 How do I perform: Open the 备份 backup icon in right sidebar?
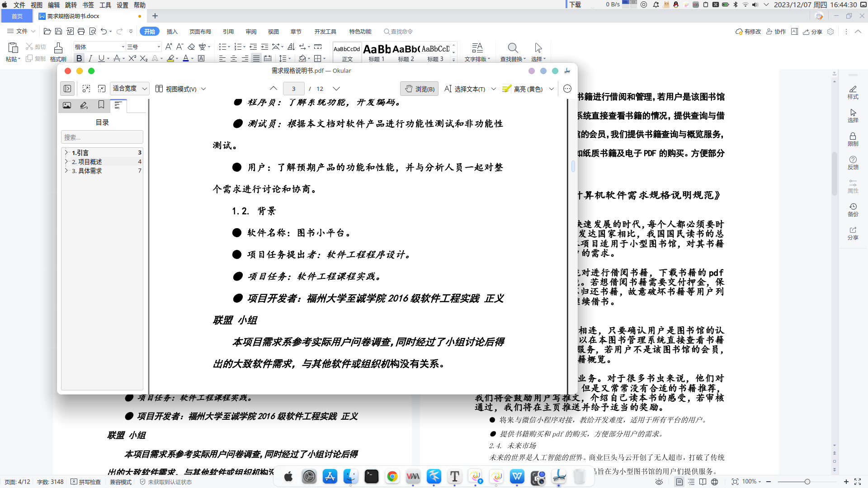click(x=853, y=210)
